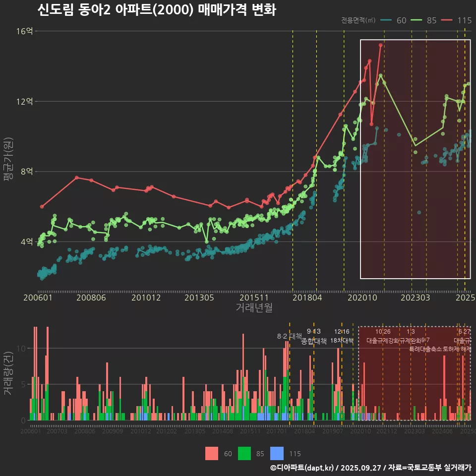Image resolution: width=476 pixels, height=476 pixels.
Task: Click the 8억 price axis label
Action: tap(26, 172)
